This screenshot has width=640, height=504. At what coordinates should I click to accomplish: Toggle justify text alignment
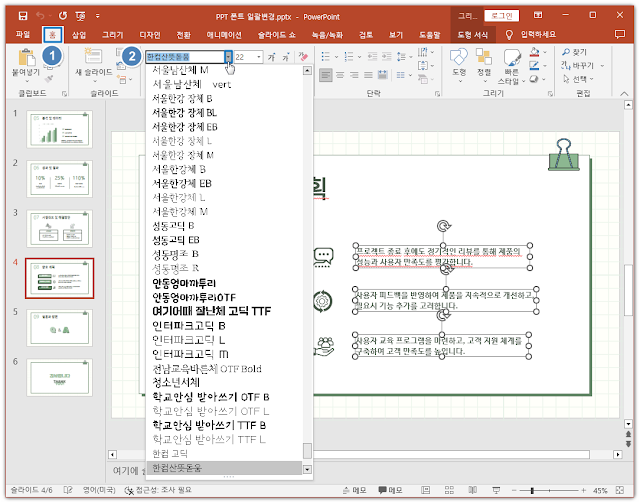(368, 75)
